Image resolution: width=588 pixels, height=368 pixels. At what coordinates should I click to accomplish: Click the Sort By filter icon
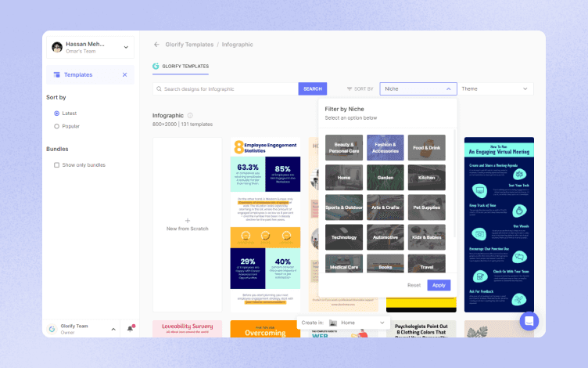point(349,89)
